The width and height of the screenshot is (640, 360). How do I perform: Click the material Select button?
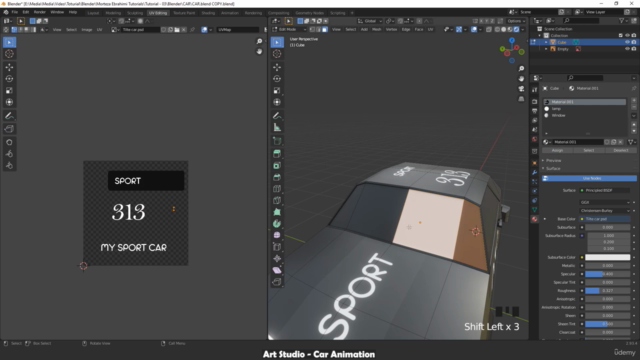pyautogui.click(x=589, y=151)
